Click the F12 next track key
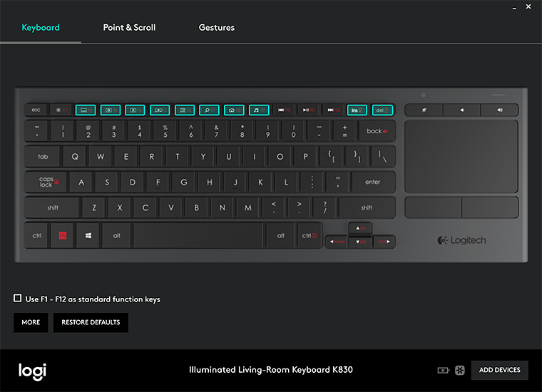Viewport: 542px width, 392px height. (x=334, y=110)
